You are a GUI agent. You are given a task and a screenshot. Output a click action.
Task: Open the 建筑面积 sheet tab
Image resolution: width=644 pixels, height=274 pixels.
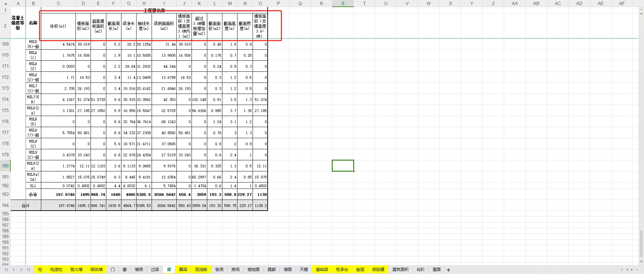(400, 270)
